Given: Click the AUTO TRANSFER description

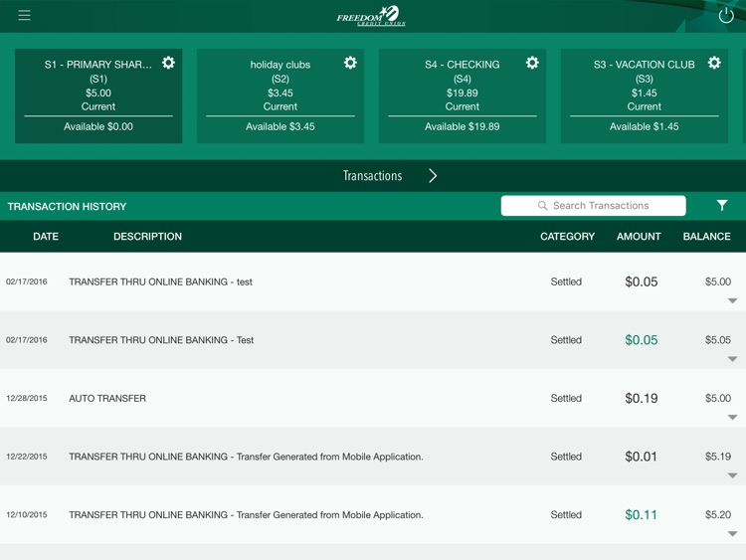Looking at the screenshot, I should pos(107,398).
